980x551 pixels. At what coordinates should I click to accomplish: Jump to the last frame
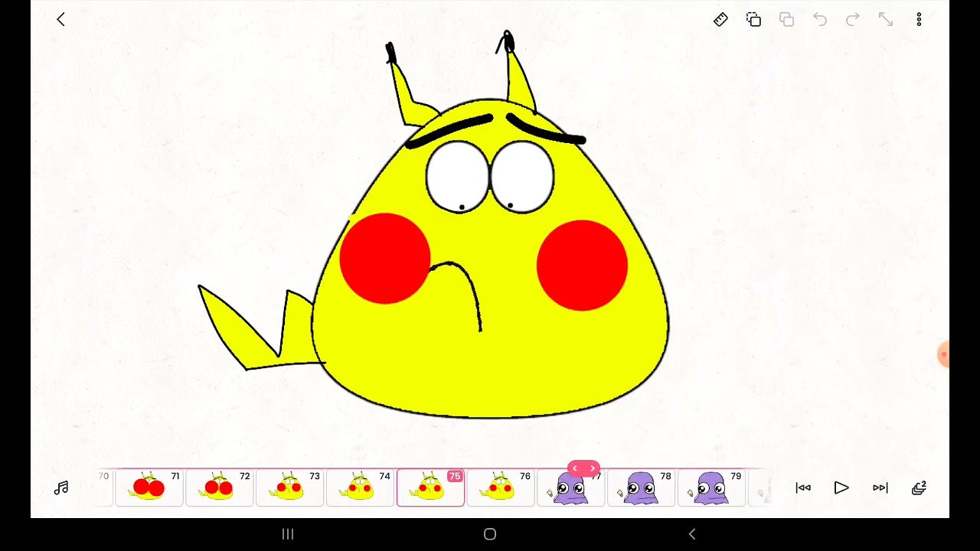(880, 488)
